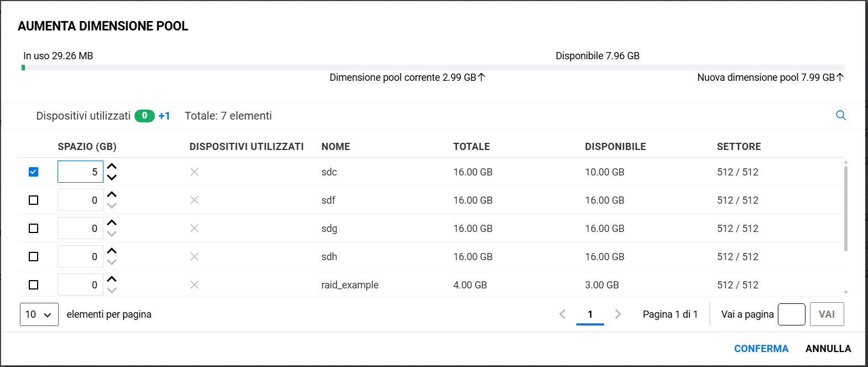
Task: Increase space value for sdc
Action: [x=112, y=166]
